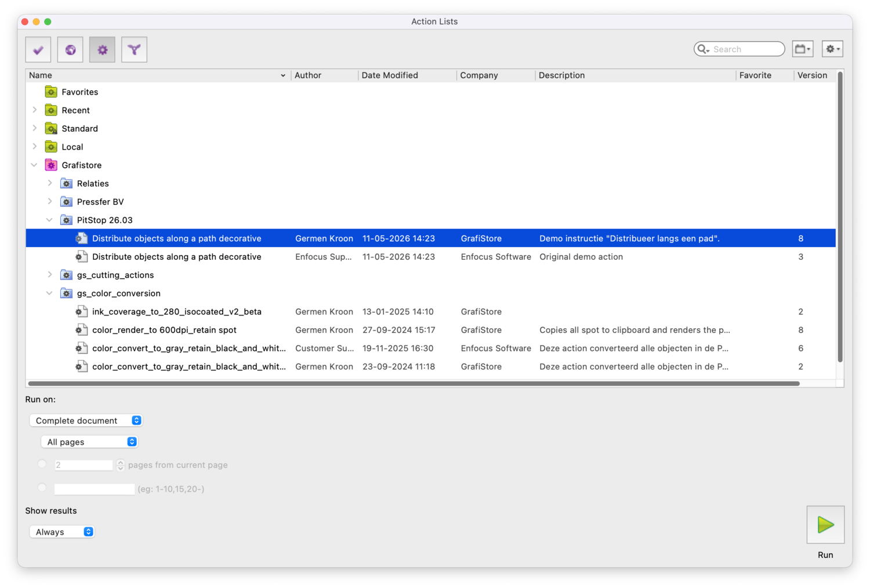
Task: Click the Grafistore pink folder icon
Action: pos(51,165)
